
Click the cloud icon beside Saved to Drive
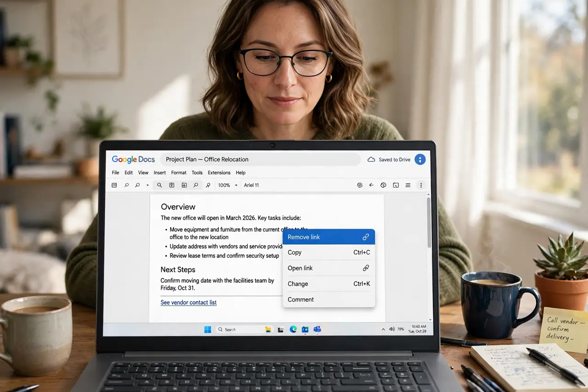(371, 159)
